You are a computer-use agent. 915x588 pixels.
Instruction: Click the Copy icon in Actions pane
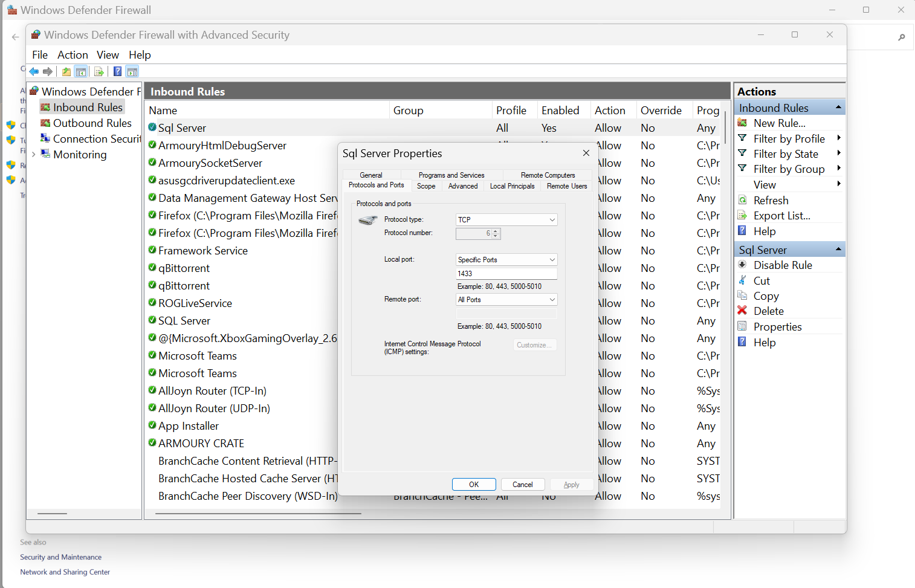coord(742,296)
